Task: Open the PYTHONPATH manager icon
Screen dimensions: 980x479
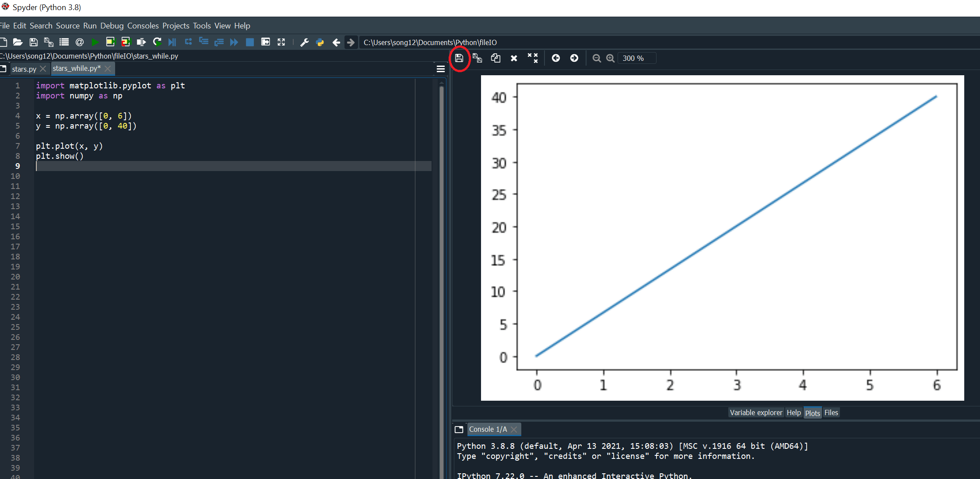Action: click(x=320, y=42)
